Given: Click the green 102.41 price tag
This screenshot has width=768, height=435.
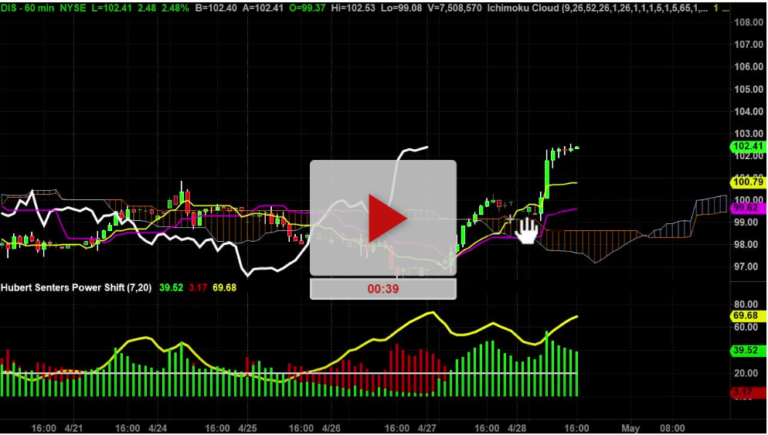Looking at the screenshot, I should coord(748,146).
